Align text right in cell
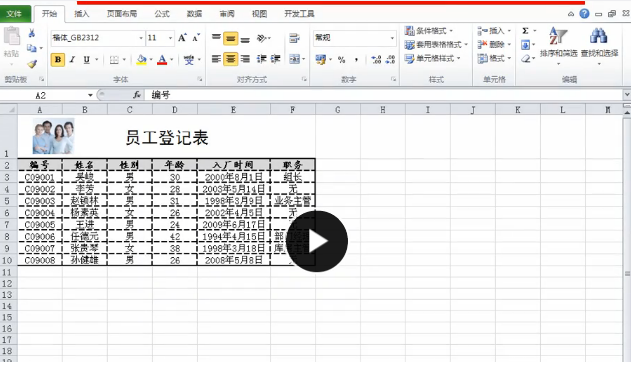631x385 pixels. click(x=245, y=60)
